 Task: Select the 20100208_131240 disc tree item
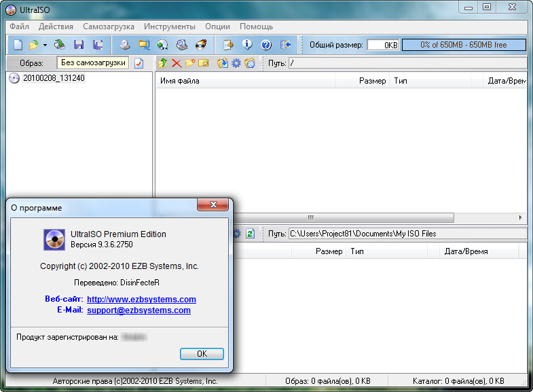tap(54, 78)
